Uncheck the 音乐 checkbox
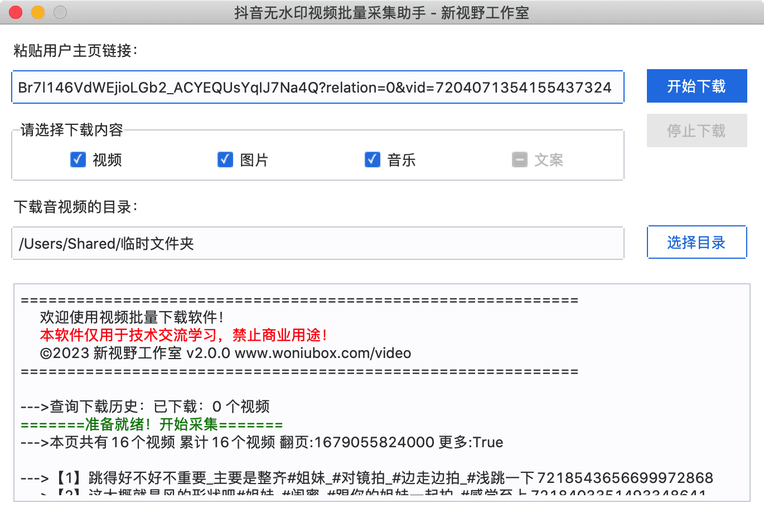Screen dimensions: 764x532 373,159
